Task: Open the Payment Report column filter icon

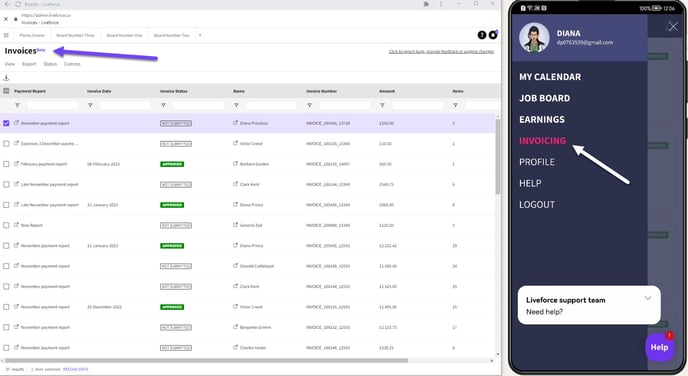Action: (x=17, y=105)
